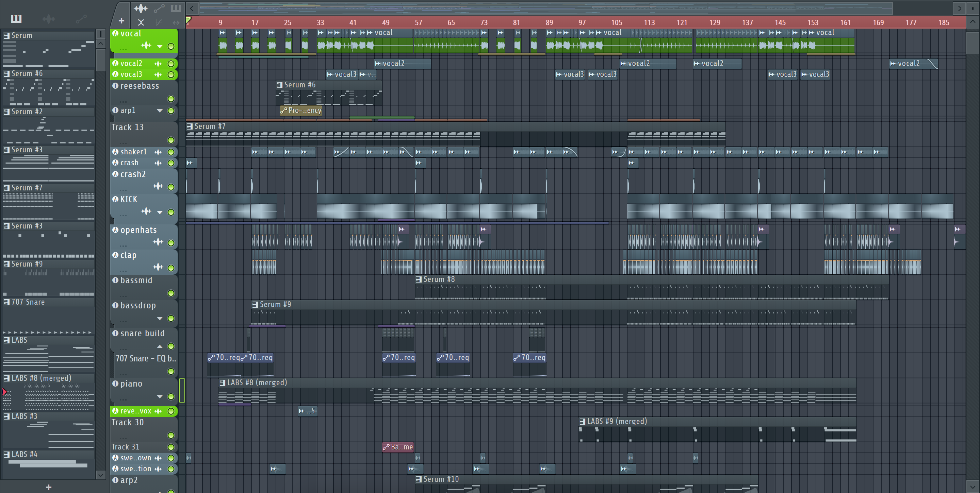Select the Pro-..ency automation clip

point(301,110)
